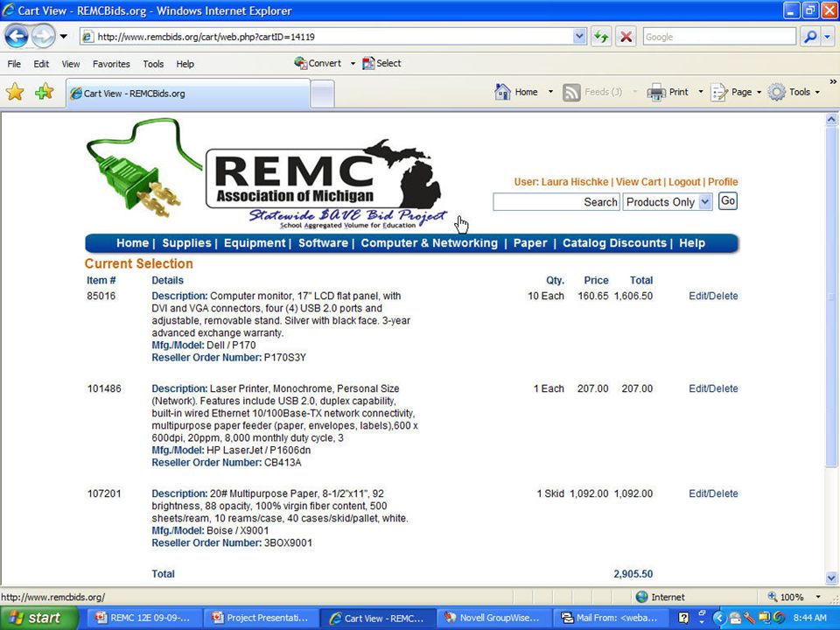
Task: Click the Profile link
Action: coord(723,182)
